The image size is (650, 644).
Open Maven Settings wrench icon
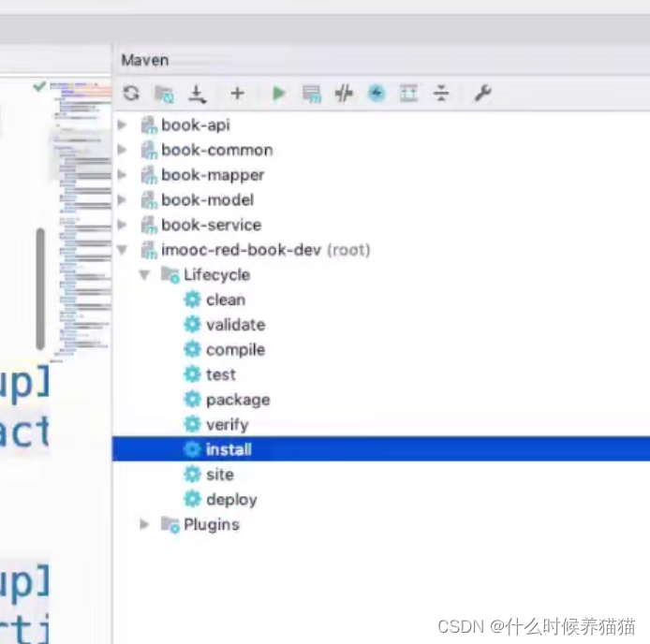pos(482,94)
